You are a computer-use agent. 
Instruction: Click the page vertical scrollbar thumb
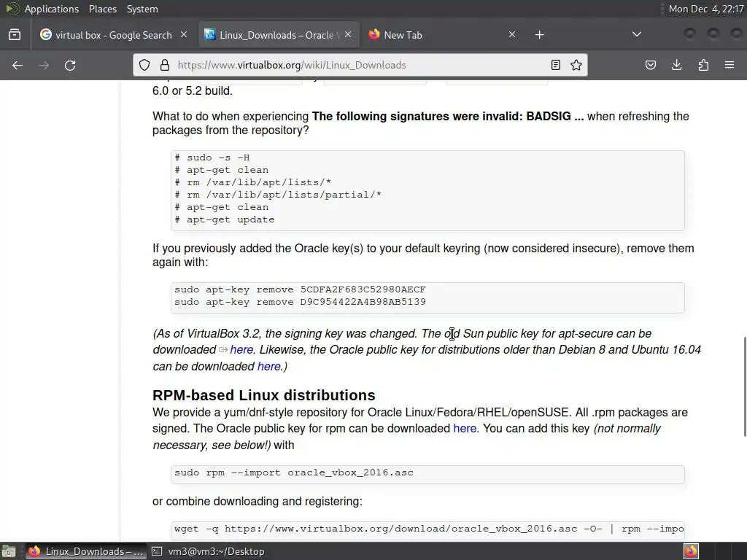coord(744,386)
